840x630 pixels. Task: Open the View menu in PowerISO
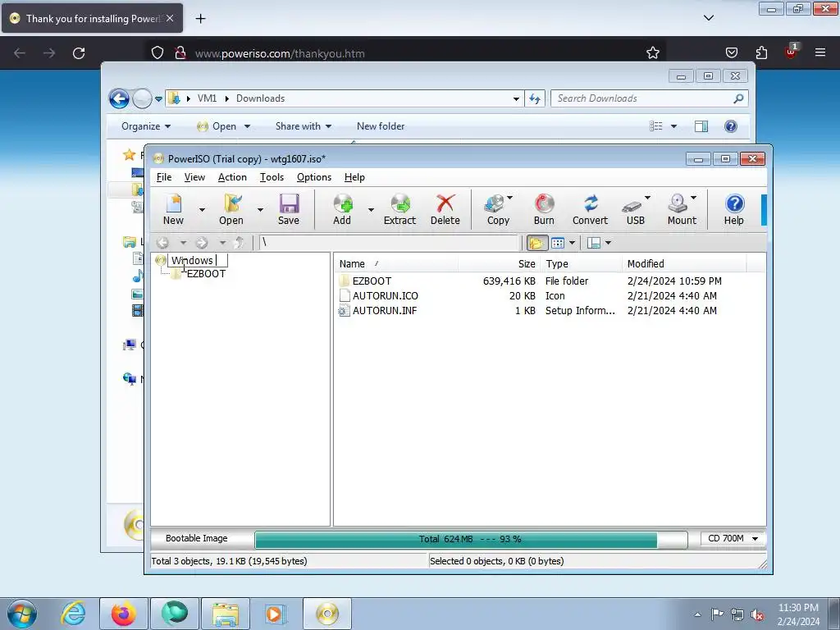[194, 177]
